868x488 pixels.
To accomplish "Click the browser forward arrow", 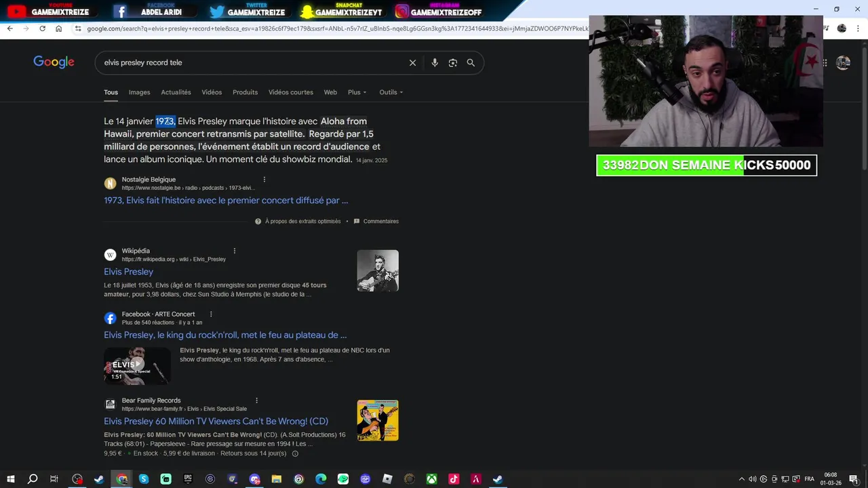I will (x=26, y=28).
